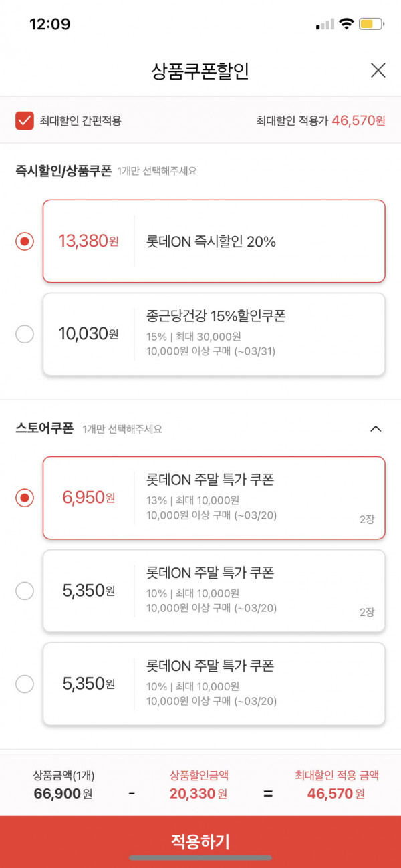Tap the 13% 롯데ON 주말 특가 쿠폰 title
This screenshot has width=401, height=868.
tap(211, 480)
